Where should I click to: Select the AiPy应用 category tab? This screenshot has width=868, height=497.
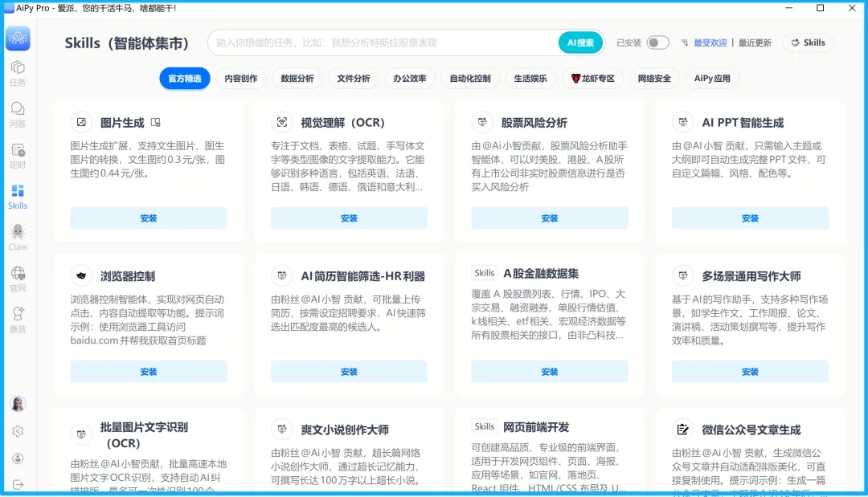coord(712,79)
